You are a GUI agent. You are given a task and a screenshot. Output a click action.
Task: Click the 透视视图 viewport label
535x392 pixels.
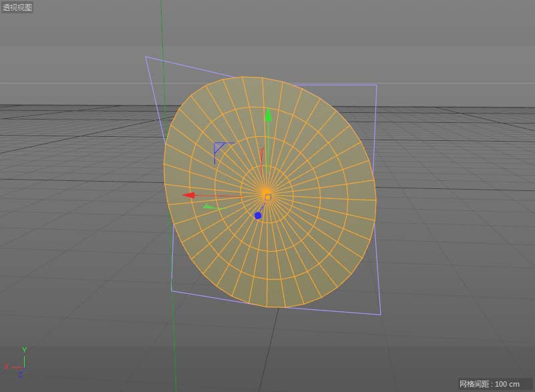click(x=17, y=7)
